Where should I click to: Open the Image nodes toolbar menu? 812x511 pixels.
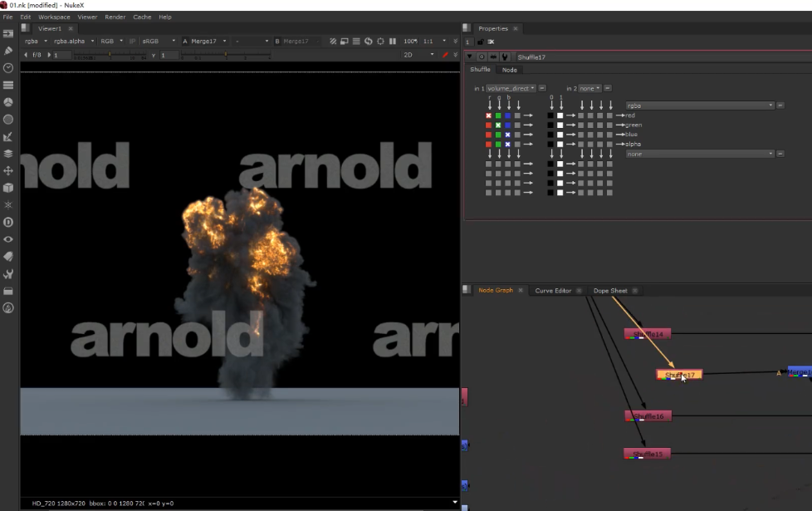coord(8,34)
